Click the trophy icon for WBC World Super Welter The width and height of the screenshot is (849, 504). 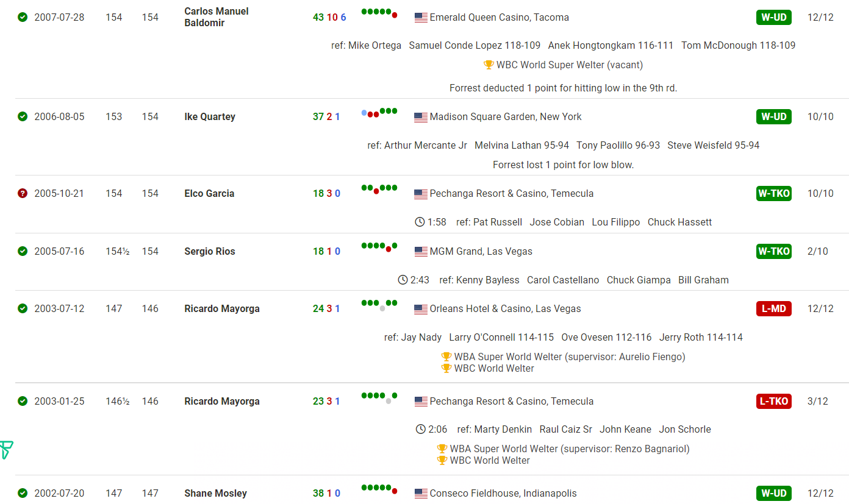(489, 65)
